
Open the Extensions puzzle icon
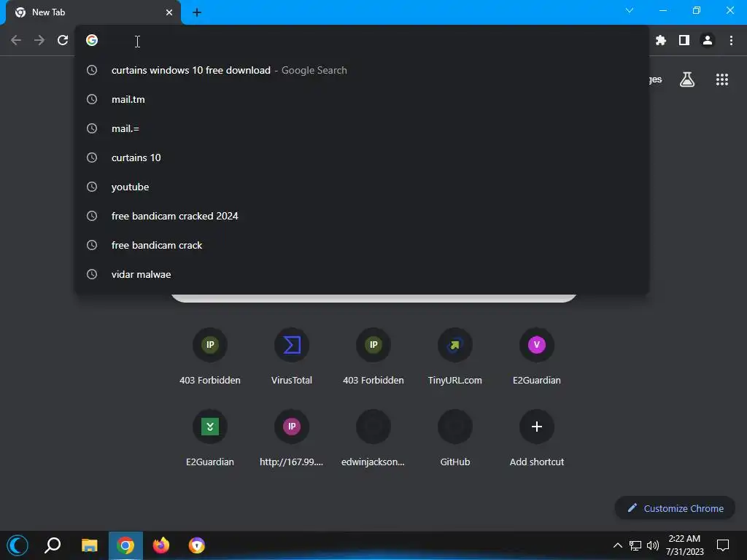click(660, 41)
